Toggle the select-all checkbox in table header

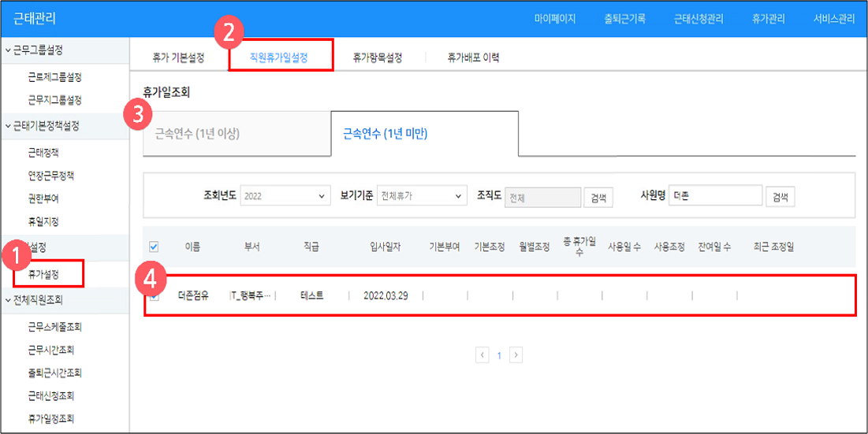point(155,247)
